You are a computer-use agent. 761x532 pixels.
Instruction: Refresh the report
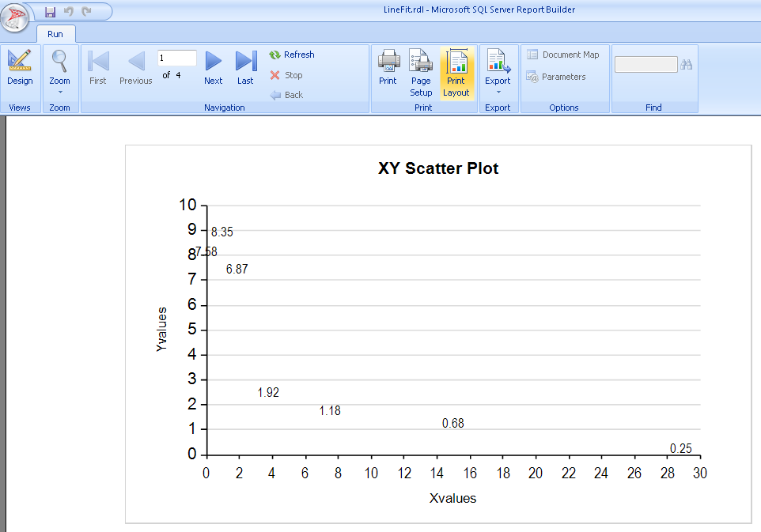tap(292, 55)
